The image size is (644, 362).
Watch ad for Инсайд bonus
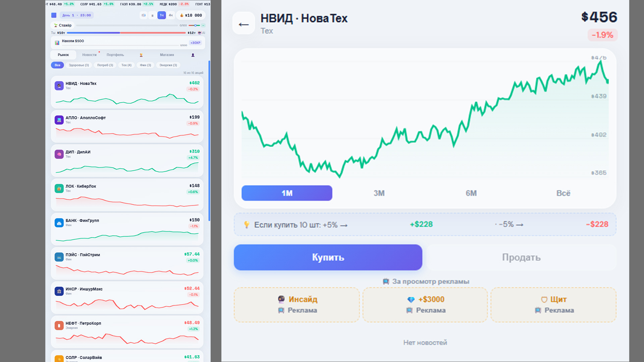pos(297,305)
